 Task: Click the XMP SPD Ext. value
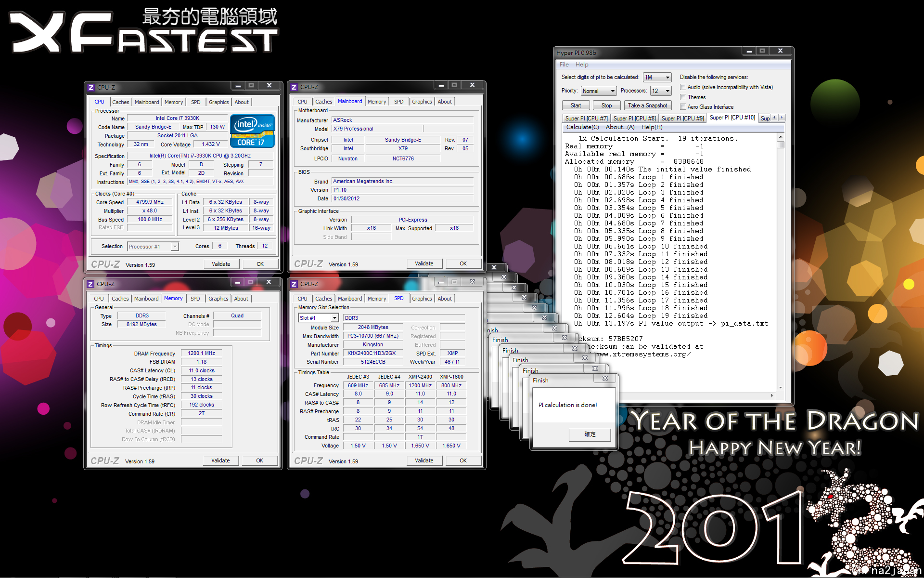[x=452, y=354]
